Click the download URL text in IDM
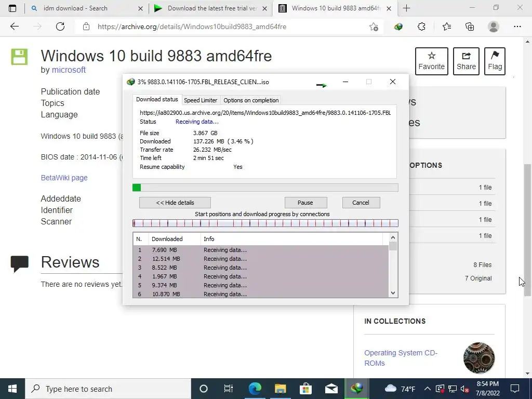The height and width of the screenshot is (399, 532). [x=265, y=113]
